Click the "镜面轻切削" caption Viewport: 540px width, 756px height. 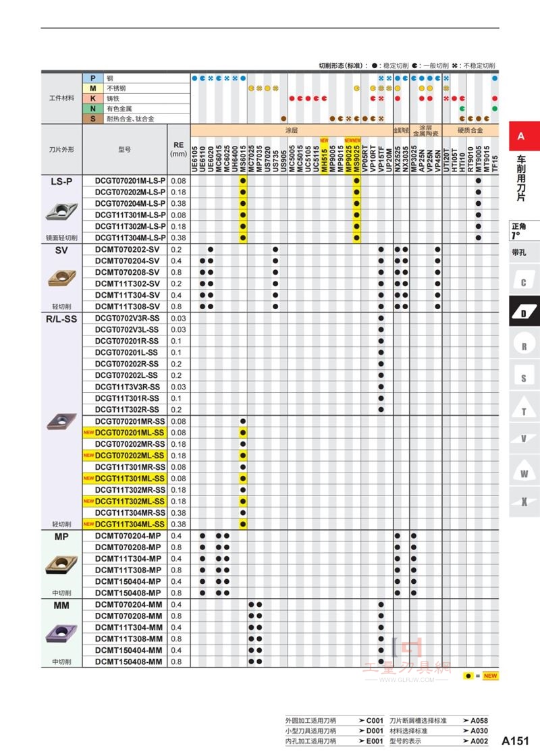pyautogui.click(x=61, y=238)
